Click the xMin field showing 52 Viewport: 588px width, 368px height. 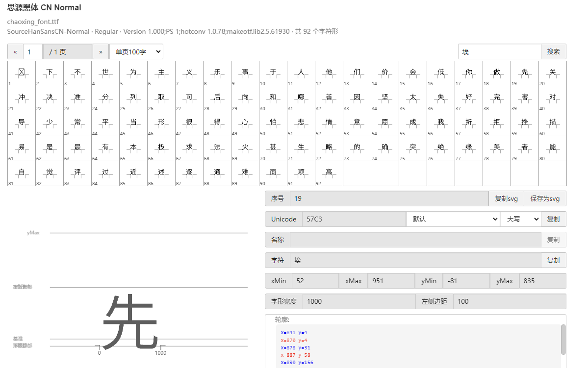pos(315,281)
